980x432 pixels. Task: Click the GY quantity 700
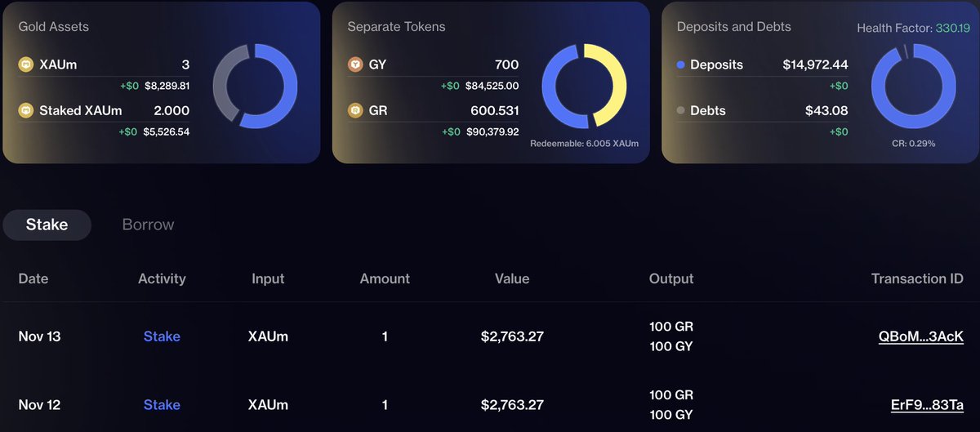506,65
